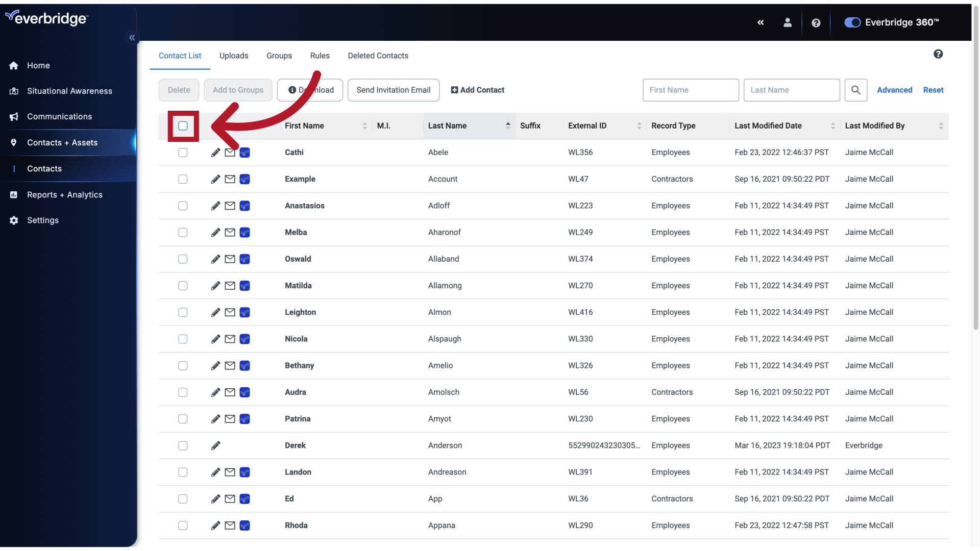Click the Add to Groups button
980x551 pixels.
(x=238, y=89)
